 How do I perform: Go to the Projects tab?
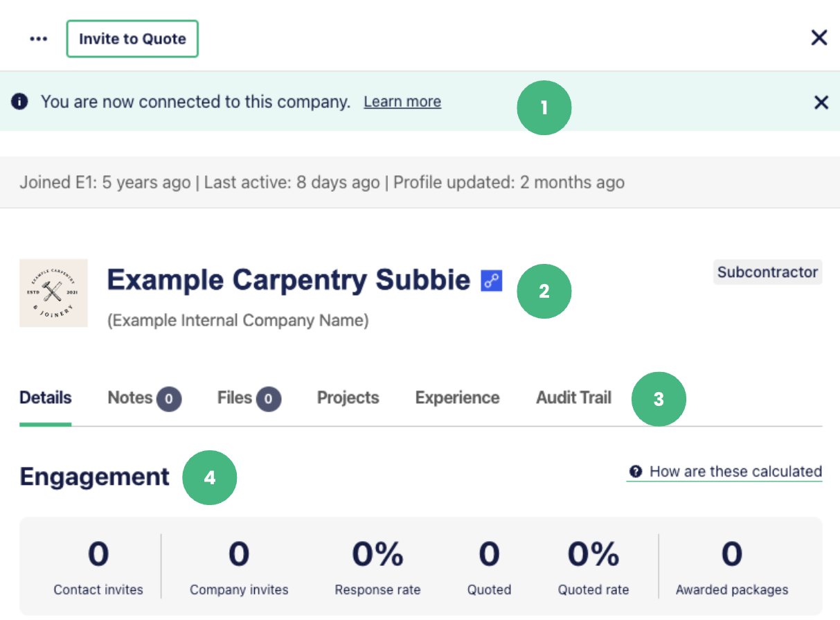pyautogui.click(x=348, y=398)
